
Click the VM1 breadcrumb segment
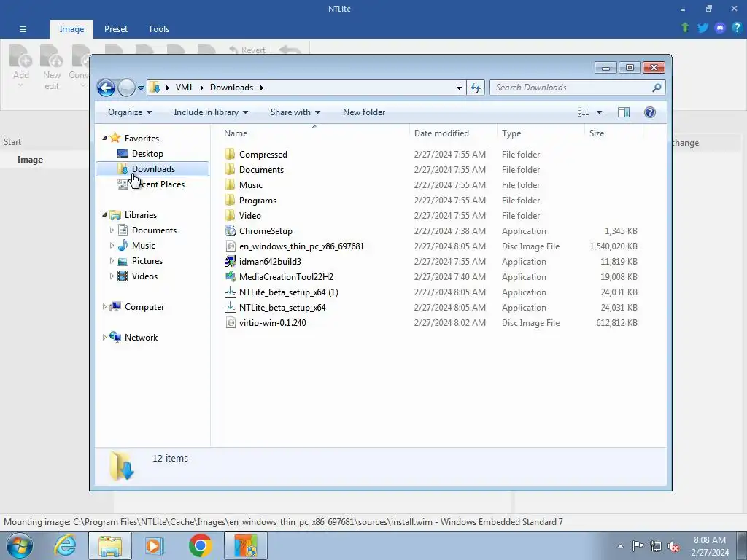pyautogui.click(x=184, y=87)
